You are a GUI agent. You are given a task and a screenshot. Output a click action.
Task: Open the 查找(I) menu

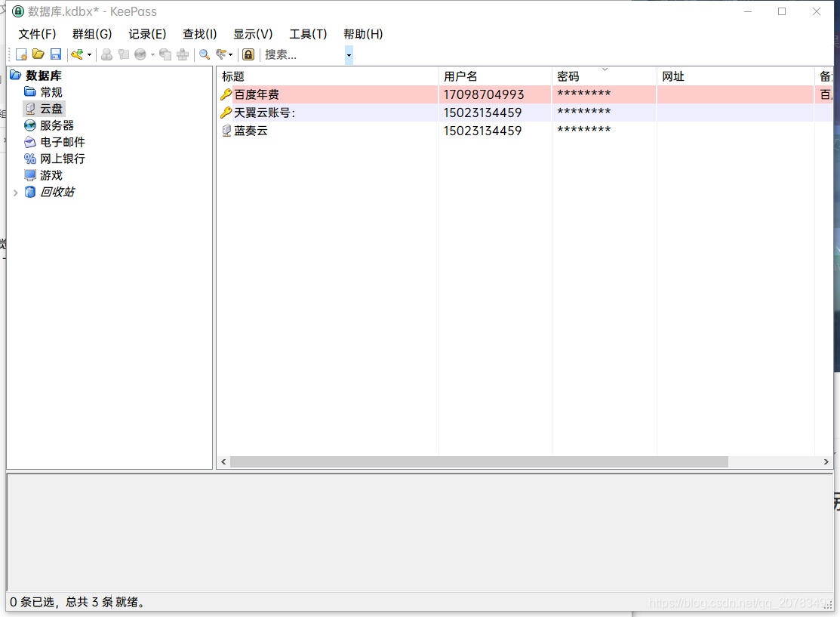tap(200, 34)
